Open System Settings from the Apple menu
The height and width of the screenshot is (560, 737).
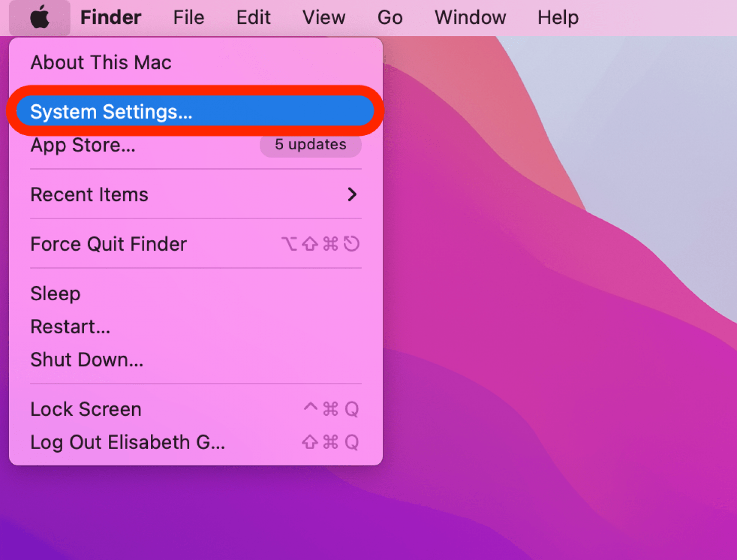tap(111, 111)
